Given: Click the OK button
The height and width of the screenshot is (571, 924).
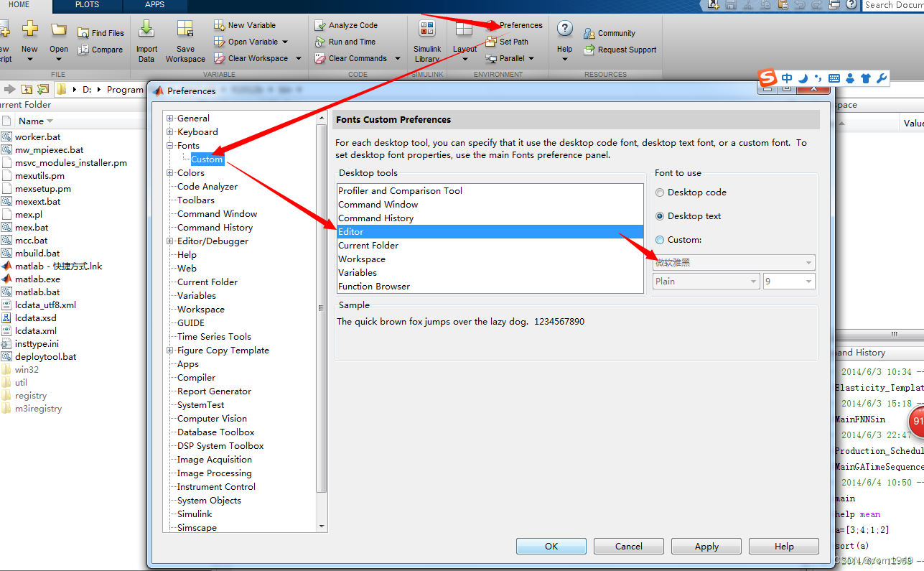Looking at the screenshot, I should [551, 547].
